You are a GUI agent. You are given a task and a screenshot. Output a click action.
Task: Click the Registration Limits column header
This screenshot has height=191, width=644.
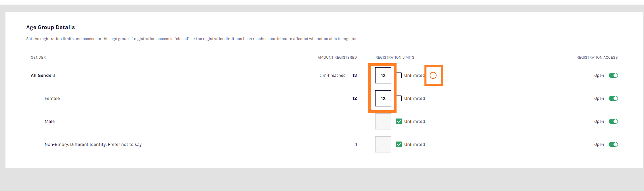(395, 58)
